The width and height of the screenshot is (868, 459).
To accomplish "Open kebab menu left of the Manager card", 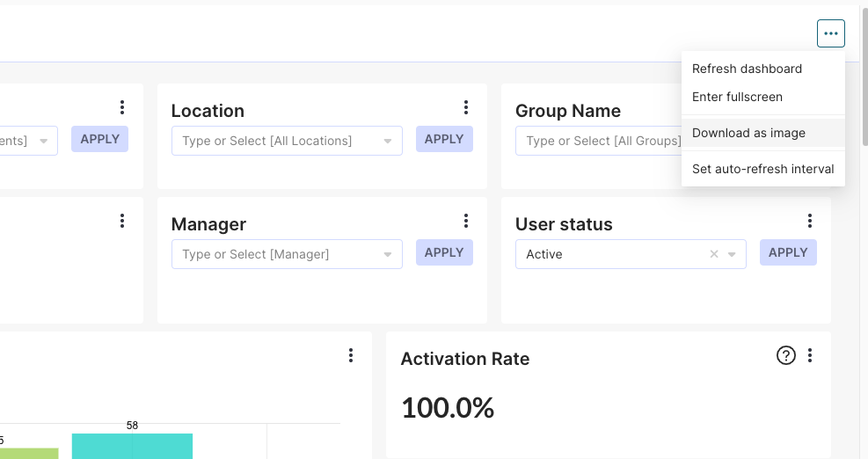I will pyautogui.click(x=122, y=221).
